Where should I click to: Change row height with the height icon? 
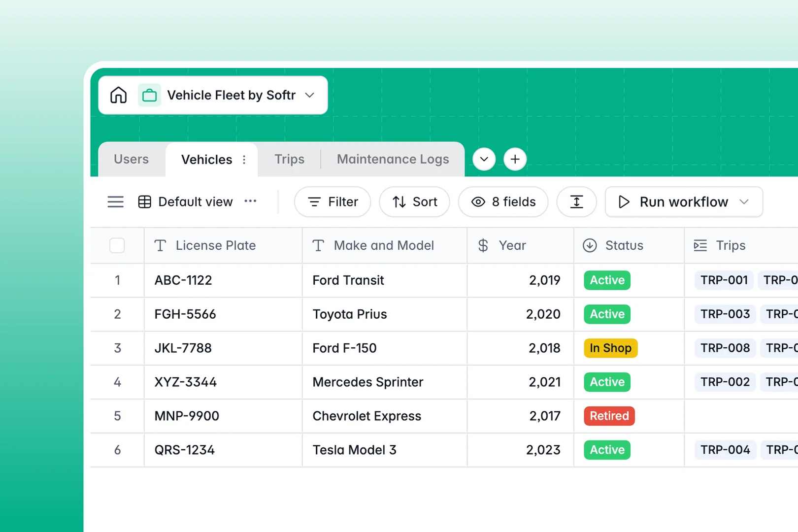(x=576, y=202)
